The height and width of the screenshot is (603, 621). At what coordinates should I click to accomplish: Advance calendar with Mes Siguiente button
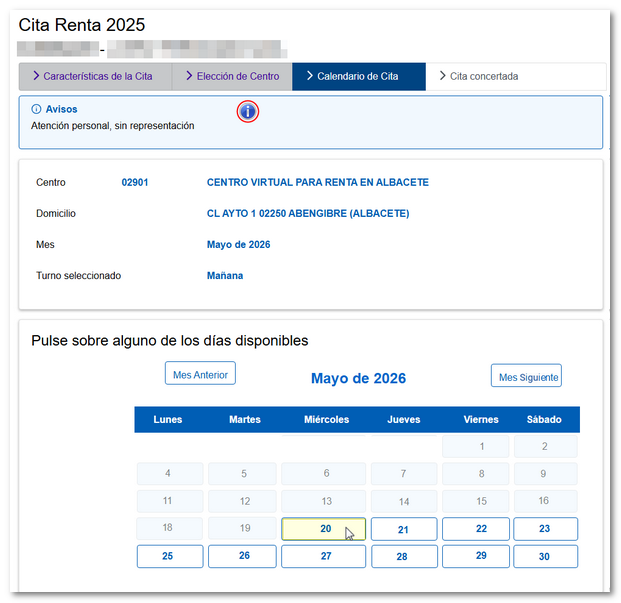pyautogui.click(x=526, y=376)
